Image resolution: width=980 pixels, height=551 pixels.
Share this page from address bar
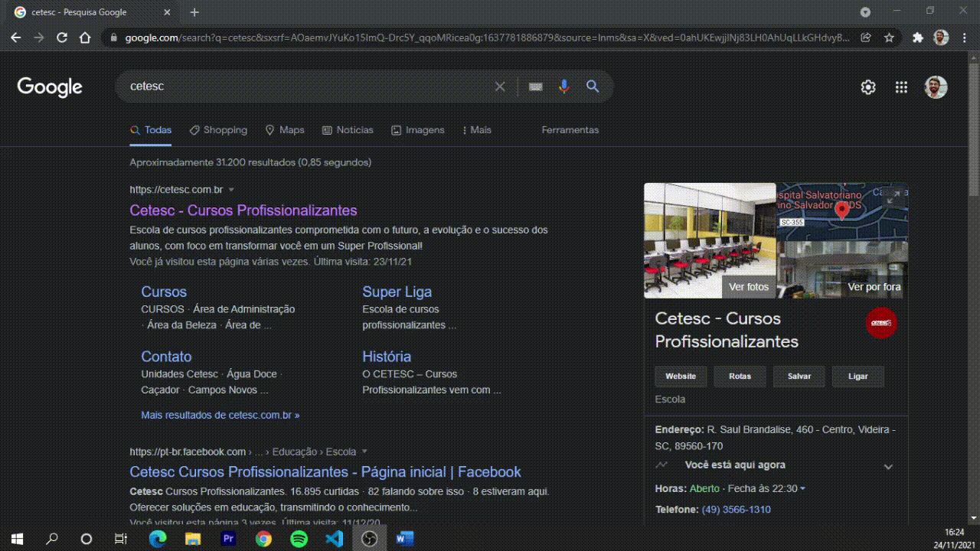pos(866,37)
